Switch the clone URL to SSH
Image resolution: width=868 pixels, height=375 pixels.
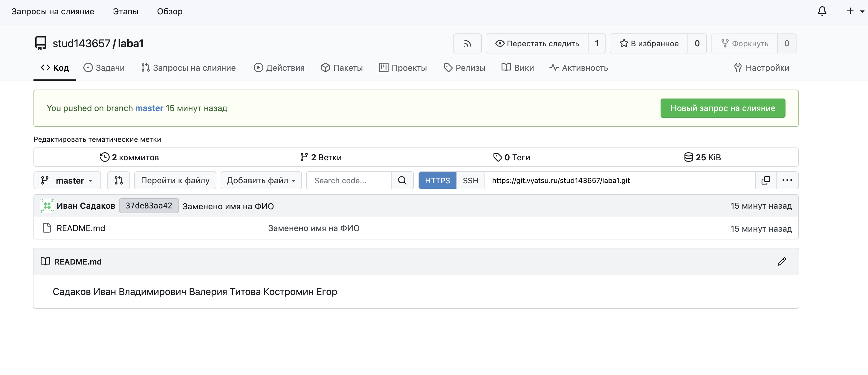[x=470, y=180]
